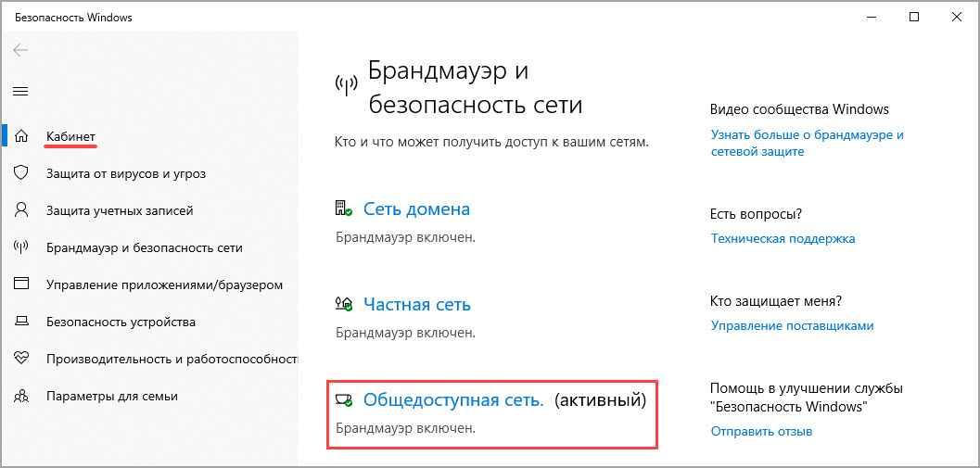The image size is (980, 468).
Task: Open Сеть домена firewall settings
Action: coord(416,209)
